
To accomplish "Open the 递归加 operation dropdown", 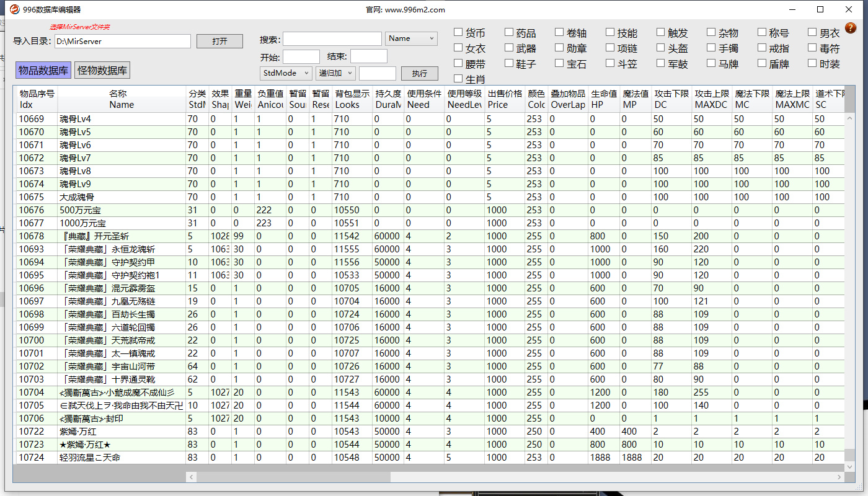I will [335, 73].
